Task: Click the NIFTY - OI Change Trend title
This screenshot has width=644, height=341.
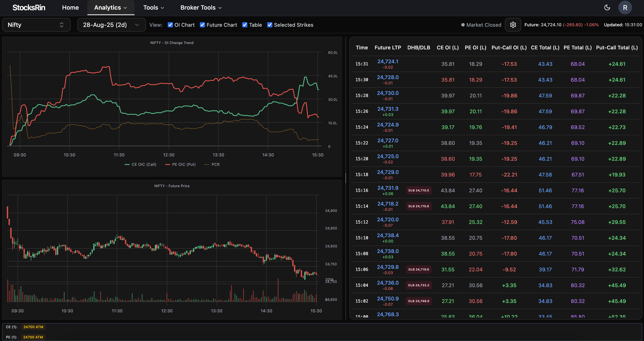Action: click(x=172, y=43)
